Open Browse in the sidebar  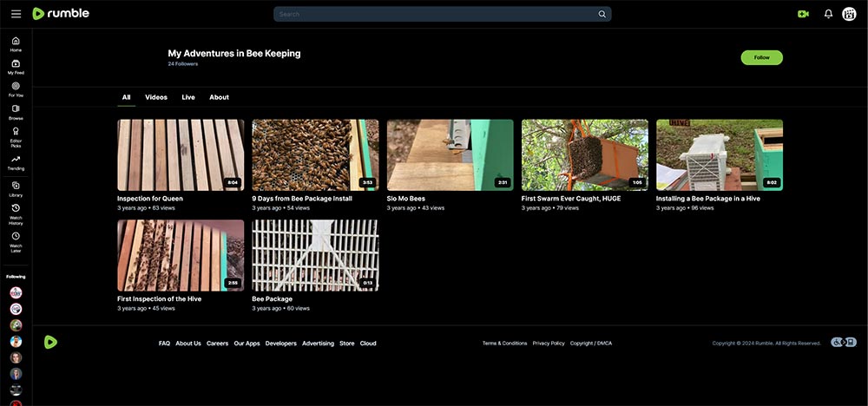pyautogui.click(x=16, y=113)
